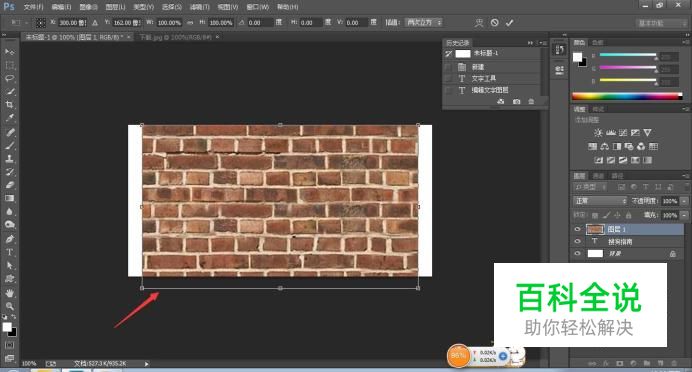Viewport: 692px width, 372px height.
Task: Open the workspace switcher dropdown
Action: (x=662, y=23)
